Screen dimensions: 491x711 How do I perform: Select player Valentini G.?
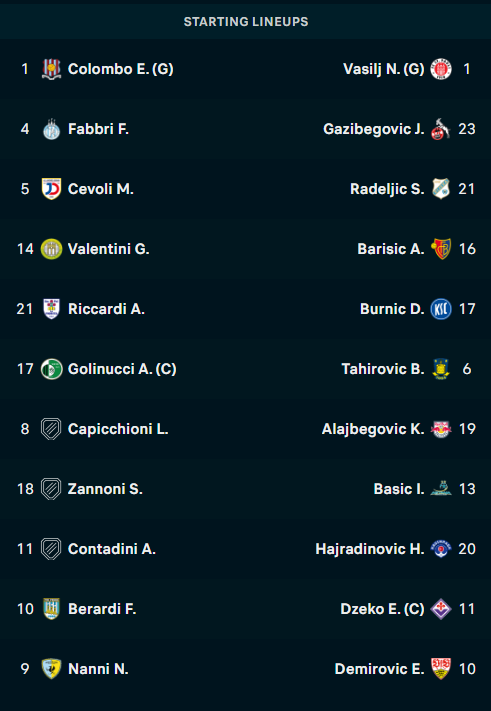108,249
